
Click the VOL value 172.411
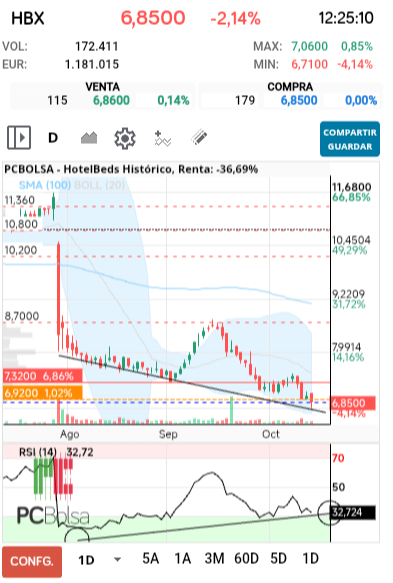click(x=97, y=46)
